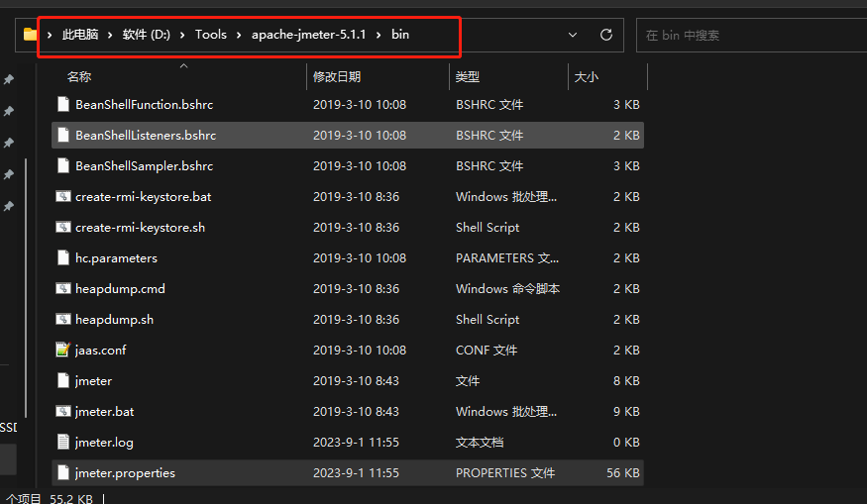Click the bin search box
Screen dimensions: 867x504
click(x=752, y=35)
